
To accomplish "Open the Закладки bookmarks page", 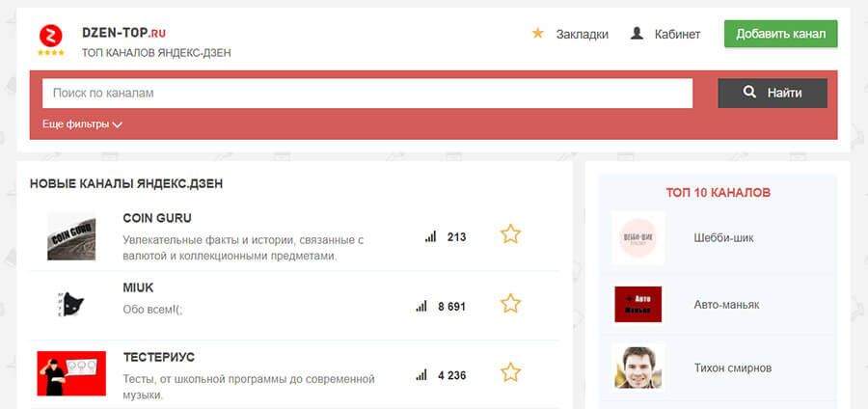I will point(582,35).
